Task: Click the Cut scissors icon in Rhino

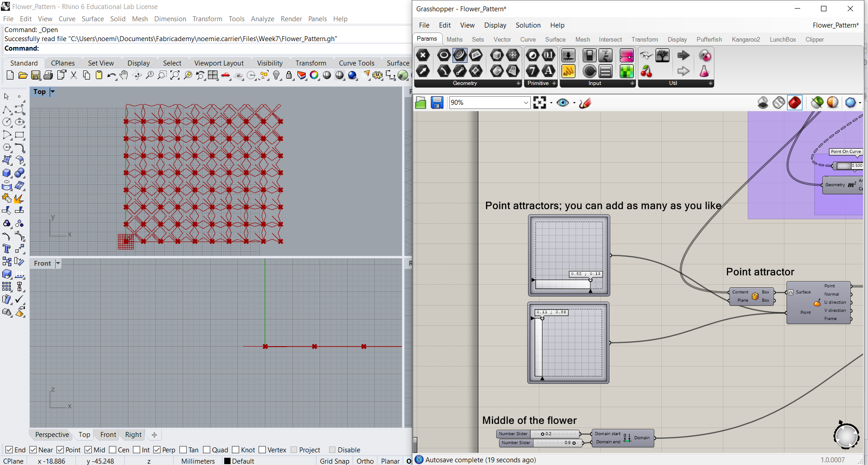Action: 74,75
